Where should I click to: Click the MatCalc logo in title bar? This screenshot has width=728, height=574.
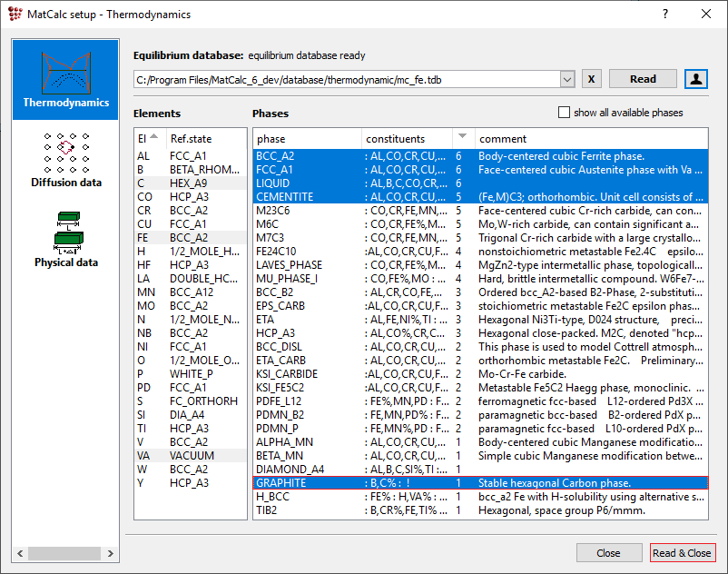[x=15, y=15]
